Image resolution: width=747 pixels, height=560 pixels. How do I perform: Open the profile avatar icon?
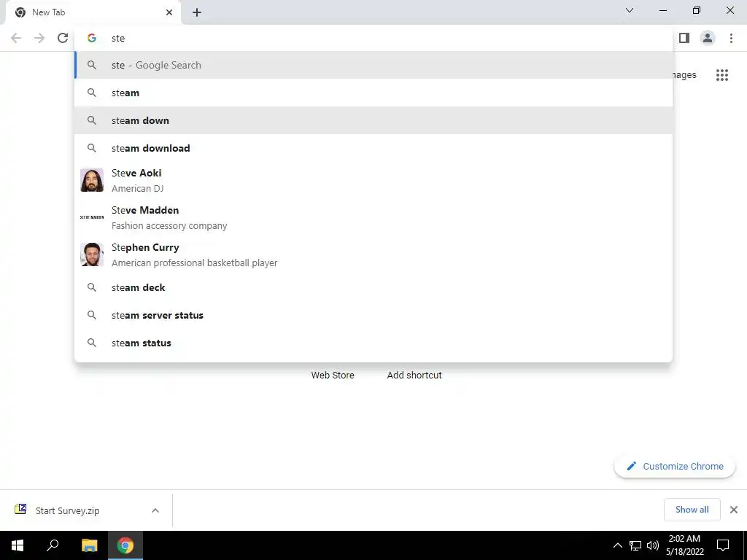pyautogui.click(x=708, y=38)
